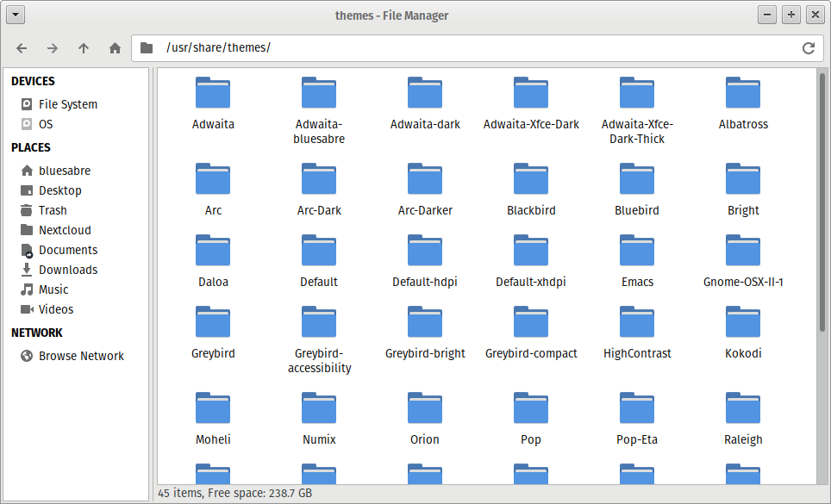Viewport: 831px width, 504px height.
Task: Select the Greybird-compact folder
Action: point(531,333)
